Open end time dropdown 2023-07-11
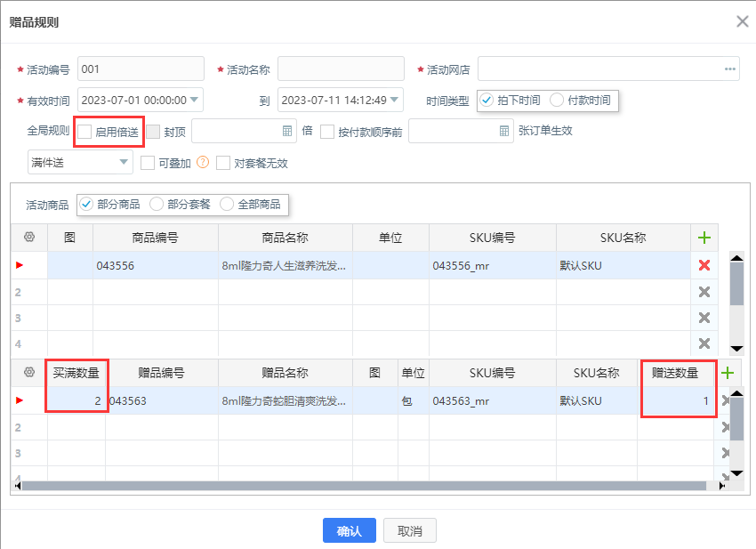This screenshot has height=549, width=756. [x=394, y=100]
